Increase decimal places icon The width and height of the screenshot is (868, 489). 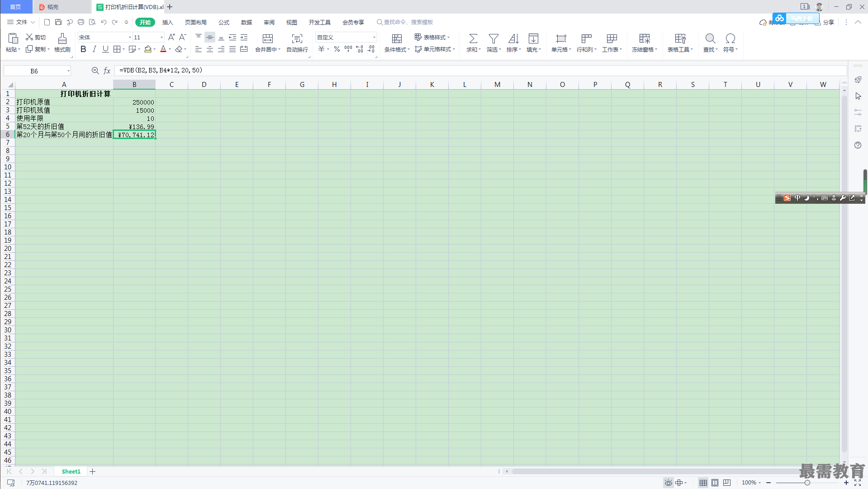[360, 49]
